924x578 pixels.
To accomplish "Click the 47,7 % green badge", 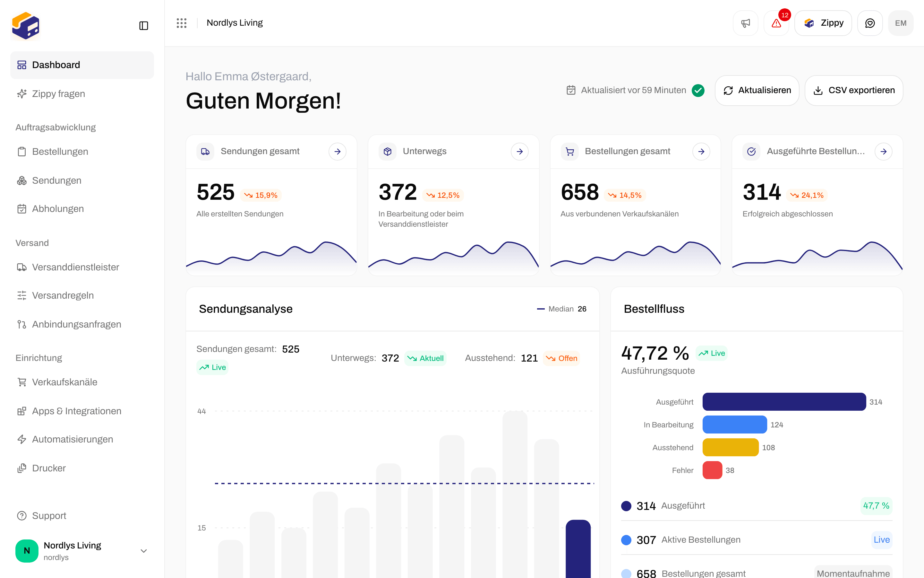I will pyautogui.click(x=876, y=506).
